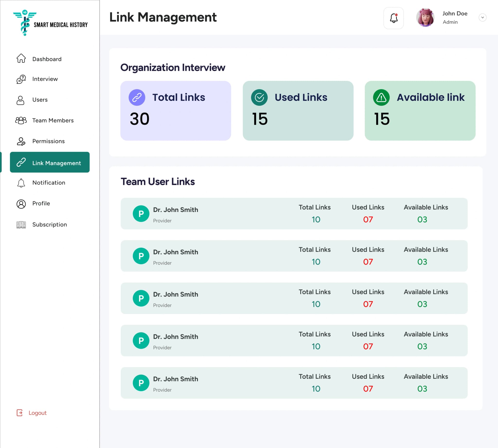The height and width of the screenshot is (448, 498).
Task: Click the Profile circle-user icon
Action: (21, 204)
